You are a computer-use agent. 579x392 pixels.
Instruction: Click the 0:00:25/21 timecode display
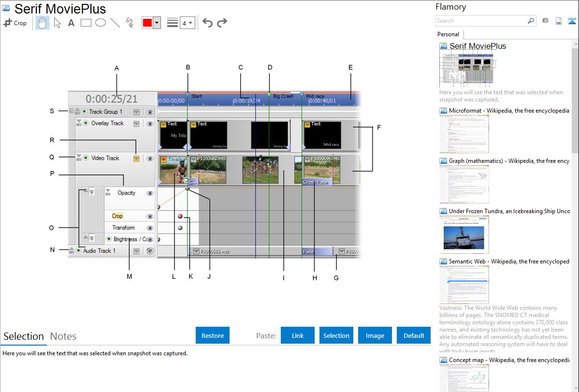click(112, 99)
